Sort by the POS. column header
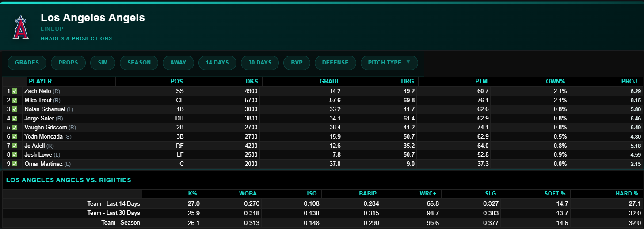 177,82
